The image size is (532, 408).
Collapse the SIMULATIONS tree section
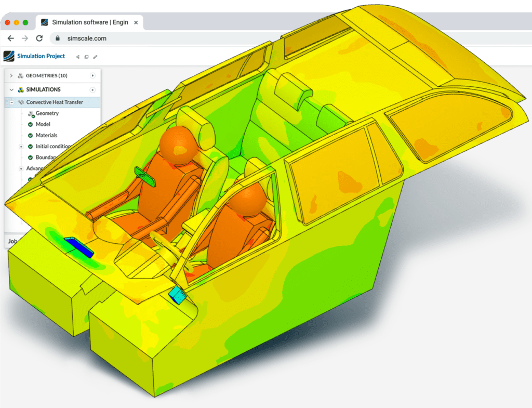point(11,89)
